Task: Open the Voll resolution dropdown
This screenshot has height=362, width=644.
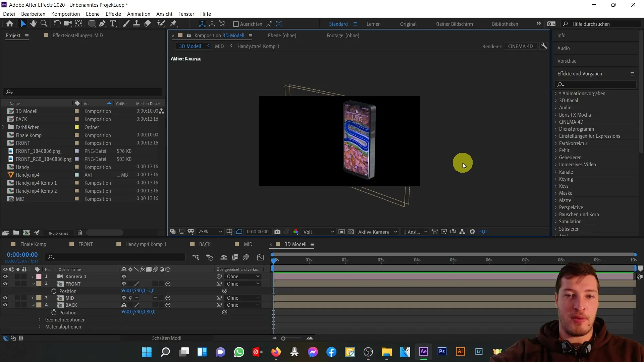Action: click(318, 232)
